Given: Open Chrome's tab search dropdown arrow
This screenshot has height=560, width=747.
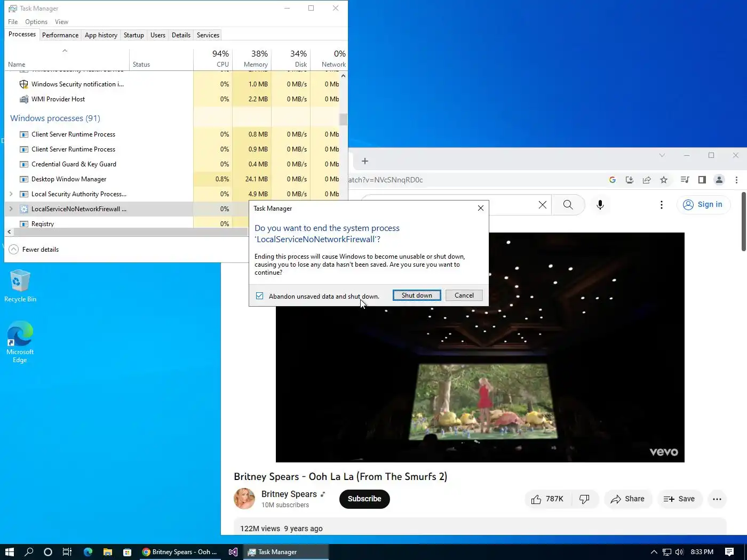Looking at the screenshot, I should click(662, 155).
